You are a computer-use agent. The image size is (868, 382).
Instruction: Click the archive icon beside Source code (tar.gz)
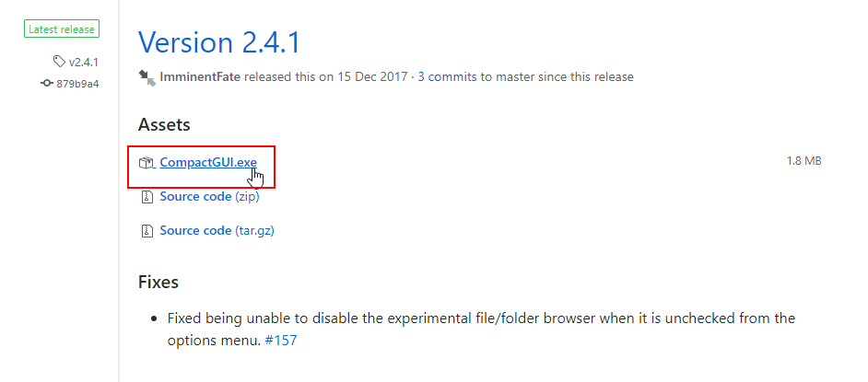point(146,230)
